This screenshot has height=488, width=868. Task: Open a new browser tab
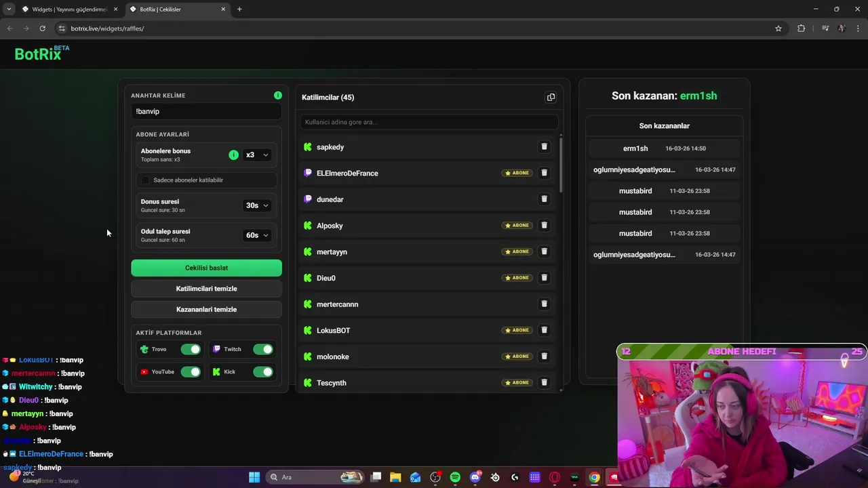click(239, 9)
